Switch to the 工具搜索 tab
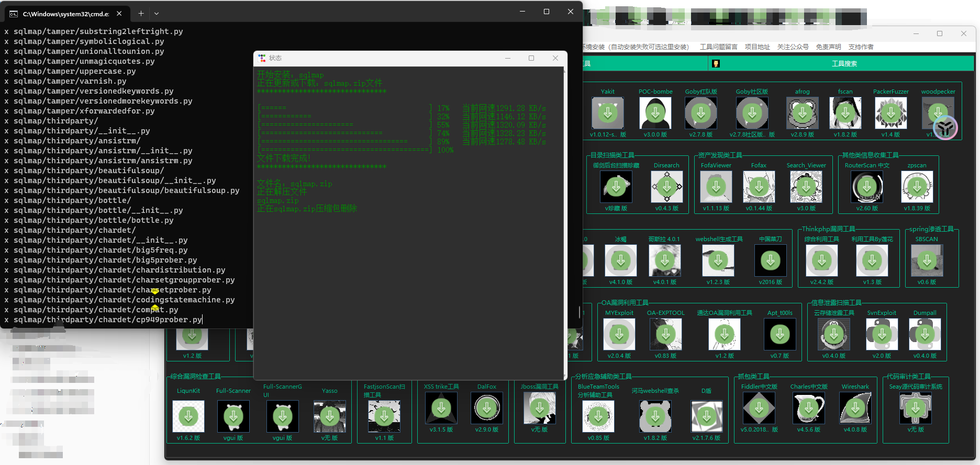The width and height of the screenshot is (980, 465). coord(841,64)
